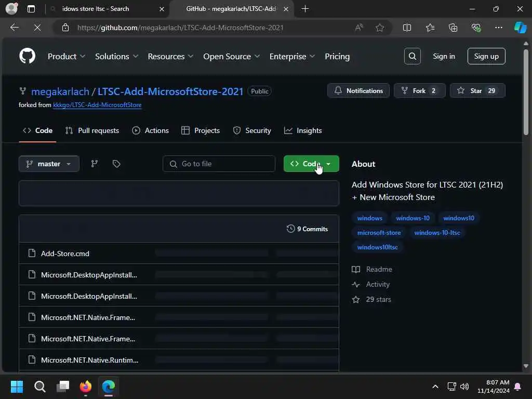
Task: Click the Sign up button
Action: coord(486,56)
